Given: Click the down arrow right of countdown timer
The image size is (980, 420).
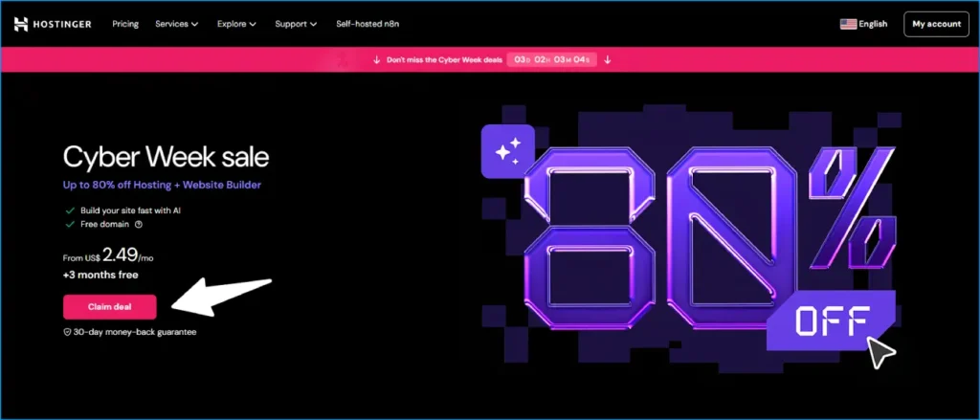Looking at the screenshot, I should pos(607,59).
